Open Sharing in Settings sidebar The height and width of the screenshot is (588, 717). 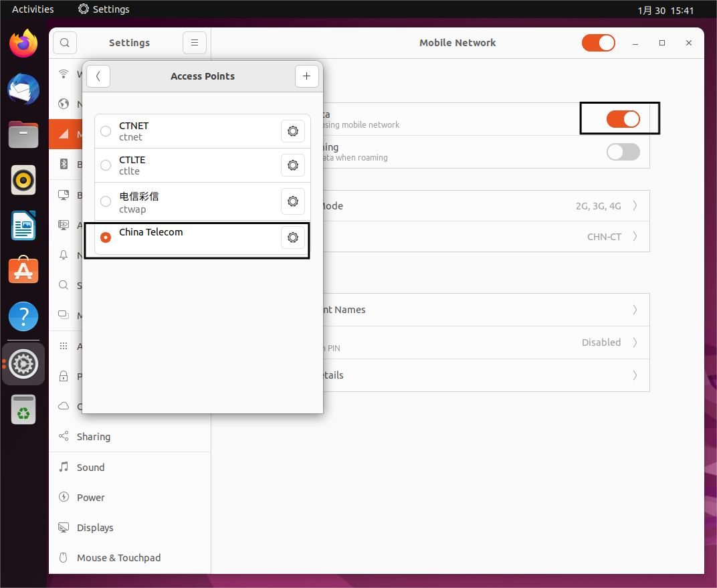coord(130,437)
